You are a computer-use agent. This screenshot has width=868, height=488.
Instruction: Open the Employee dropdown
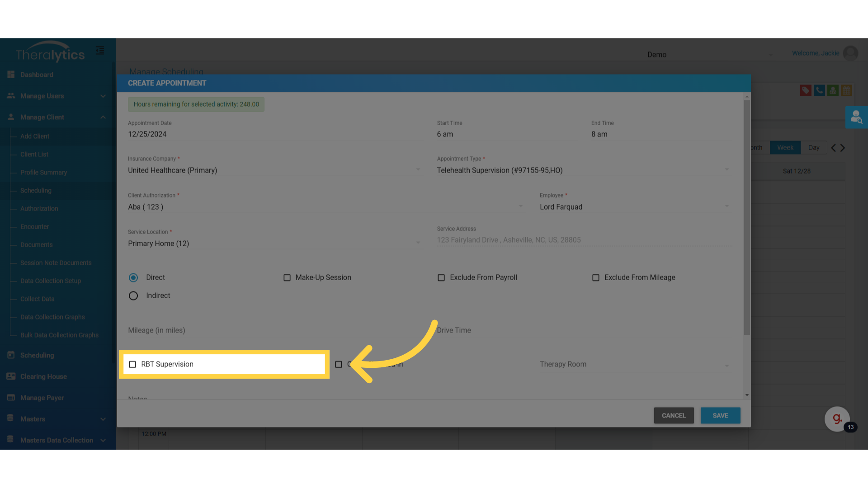tap(634, 207)
